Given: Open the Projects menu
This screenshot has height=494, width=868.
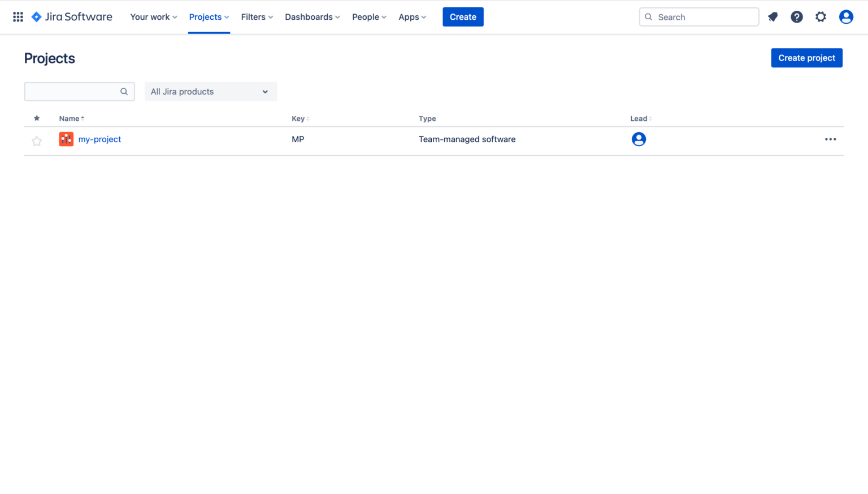Looking at the screenshot, I should tap(209, 17).
